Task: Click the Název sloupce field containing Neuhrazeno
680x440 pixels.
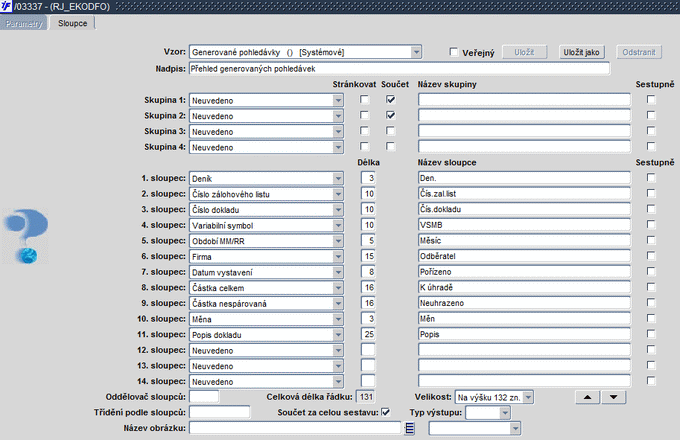Action: 524,303
